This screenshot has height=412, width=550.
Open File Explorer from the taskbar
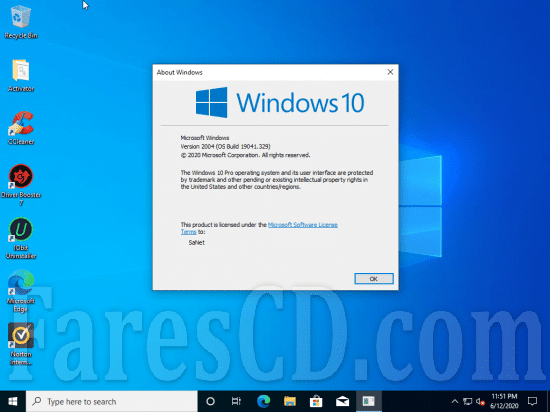pos(290,401)
